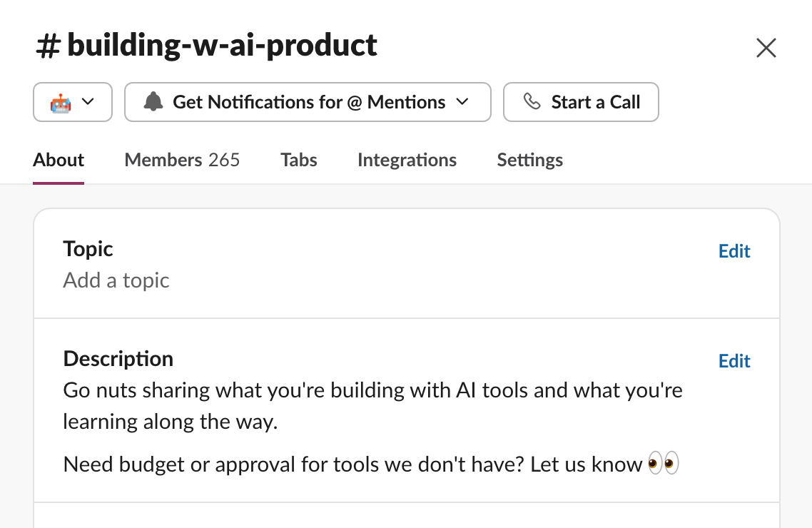Image resolution: width=812 pixels, height=528 pixels.
Task: Start a Call in the channel
Action: (581, 102)
